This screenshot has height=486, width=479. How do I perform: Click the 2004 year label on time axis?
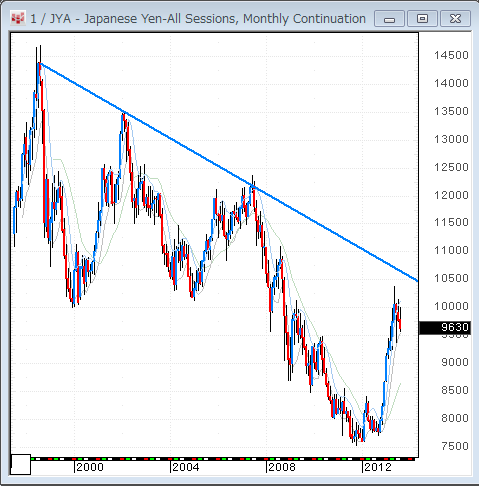coord(186,467)
